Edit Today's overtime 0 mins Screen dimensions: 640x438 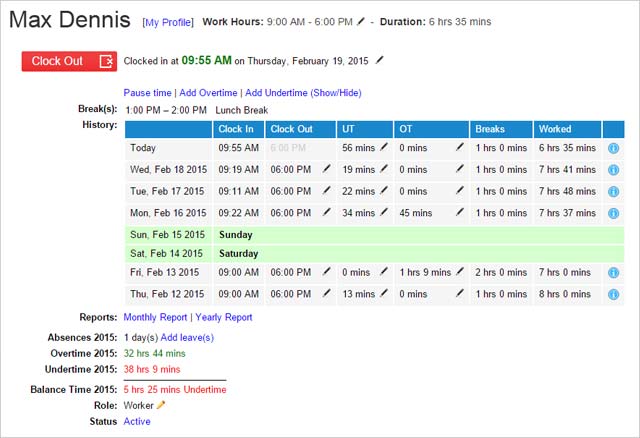pos(460,147)
